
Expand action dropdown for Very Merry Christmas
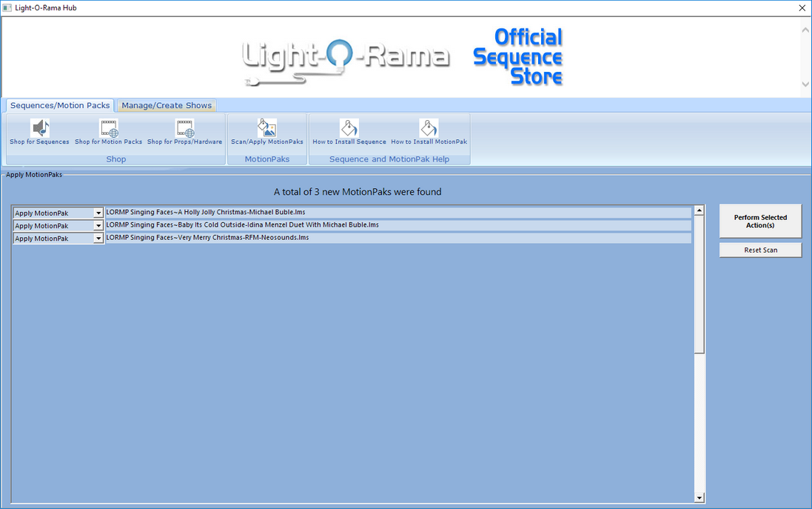98,239
